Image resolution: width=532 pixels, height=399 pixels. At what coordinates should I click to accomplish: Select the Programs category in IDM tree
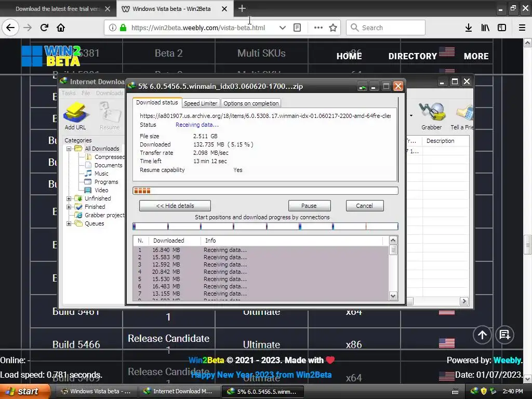106,182
